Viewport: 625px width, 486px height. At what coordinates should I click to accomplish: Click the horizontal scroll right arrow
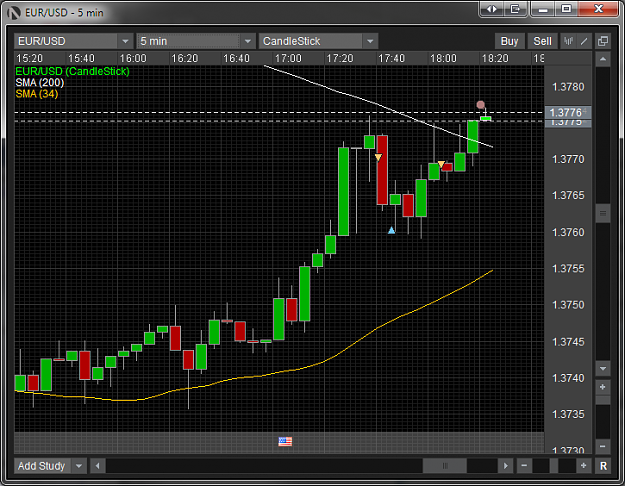(505, 466)
